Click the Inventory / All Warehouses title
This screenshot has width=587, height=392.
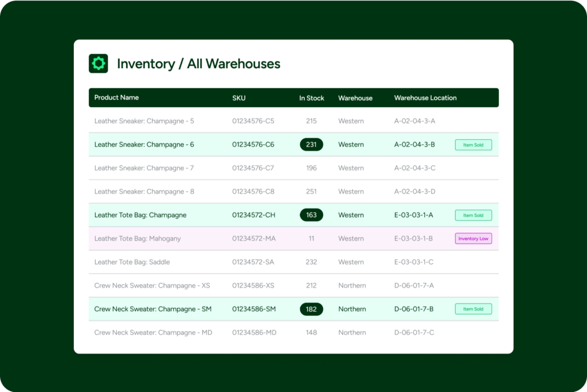pos(198,64)
